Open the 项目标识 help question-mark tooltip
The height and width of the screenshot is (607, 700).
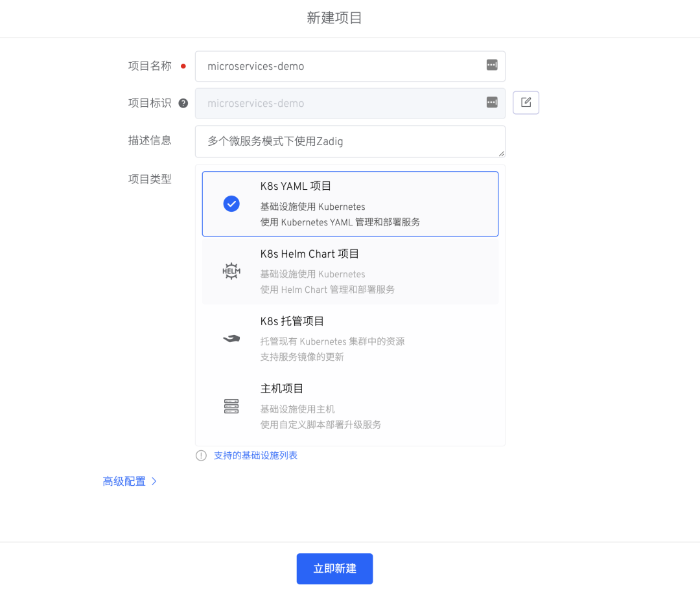pos(183,103)
